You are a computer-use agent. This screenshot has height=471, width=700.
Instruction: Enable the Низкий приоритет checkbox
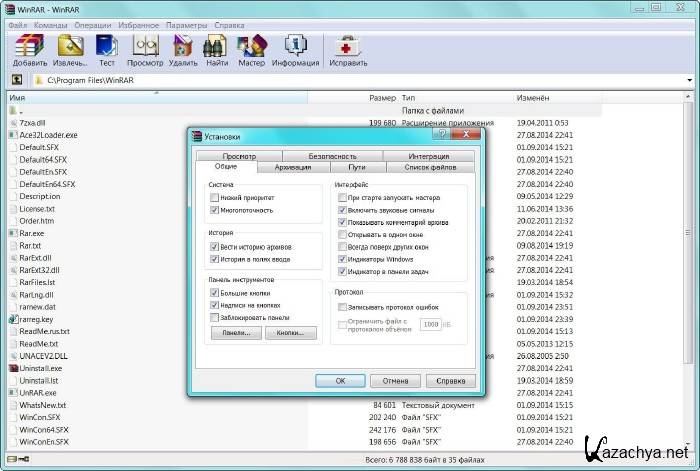(x=215, y=198)
